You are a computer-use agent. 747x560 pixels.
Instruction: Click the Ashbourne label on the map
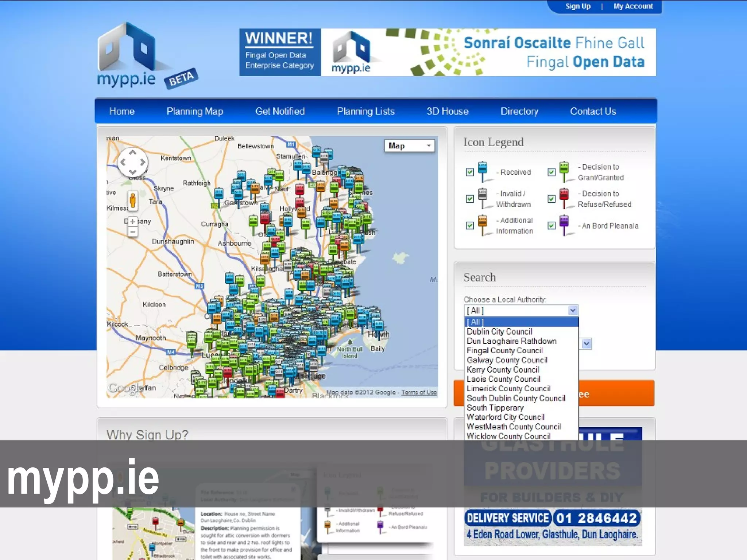click(x=234, y=243)
